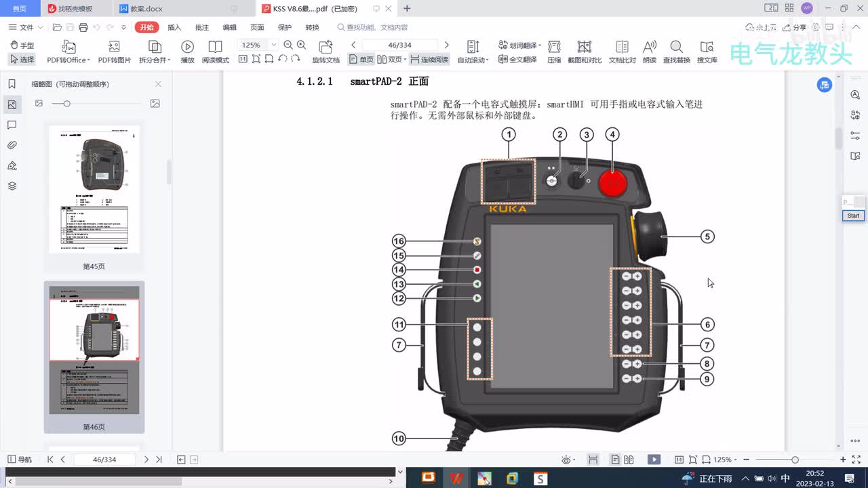868x488 pixels.
Task: Zoom in using the plus magnifier
Action: tap(302, 45)
